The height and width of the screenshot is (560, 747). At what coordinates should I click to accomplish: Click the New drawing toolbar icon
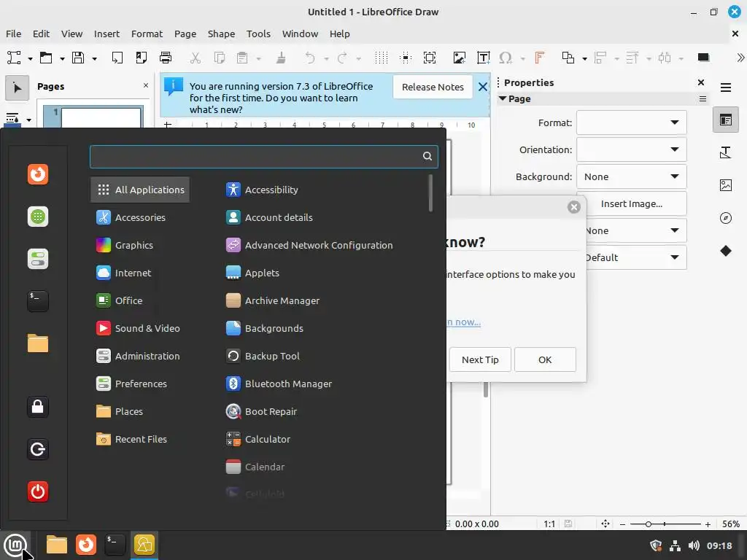14,58
